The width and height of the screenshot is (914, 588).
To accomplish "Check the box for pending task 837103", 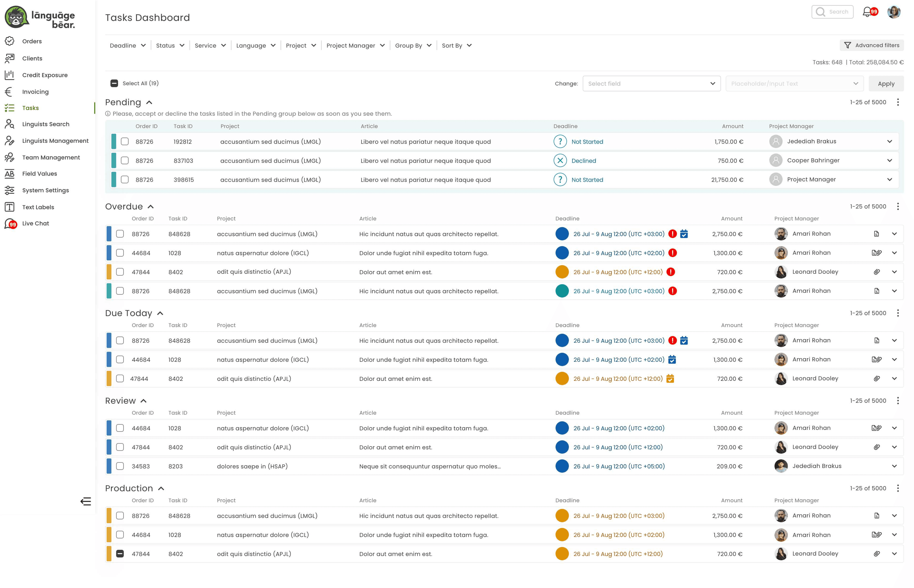I will tap(125, 161).
